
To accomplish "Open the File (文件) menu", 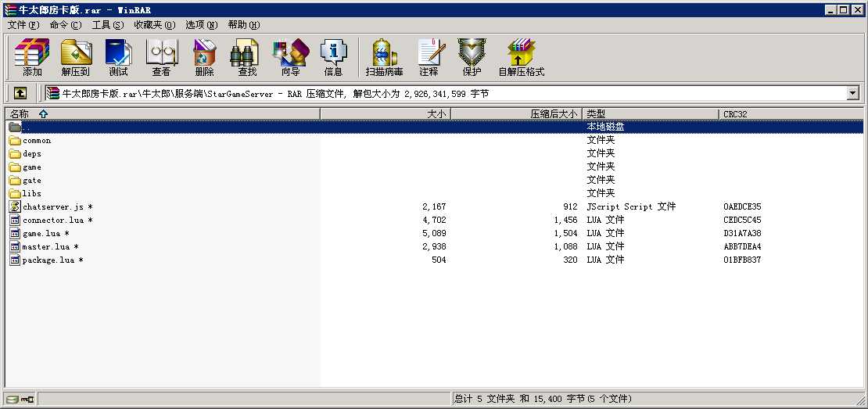I will point(23,25).
